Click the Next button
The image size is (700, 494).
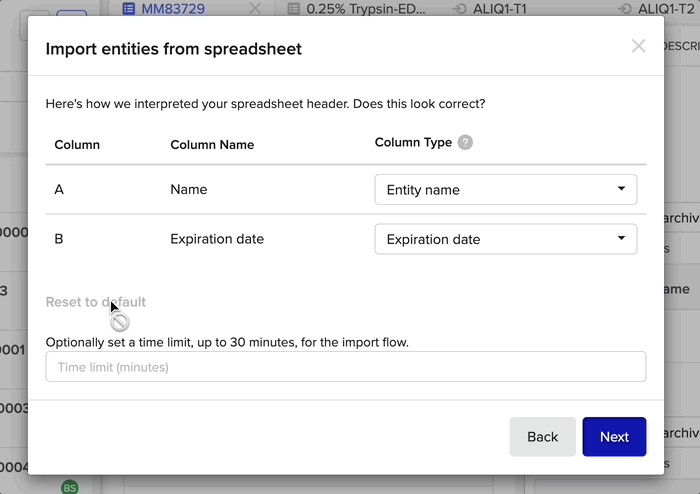point(614,437)
